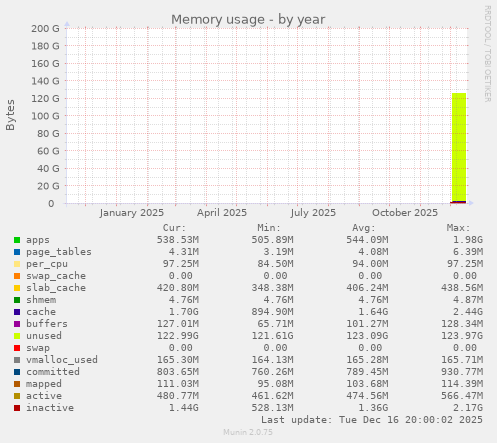Screen dimensions: 497x443
Task: Click the swap_cache legend color swatch
Action: tap(17, 276)
